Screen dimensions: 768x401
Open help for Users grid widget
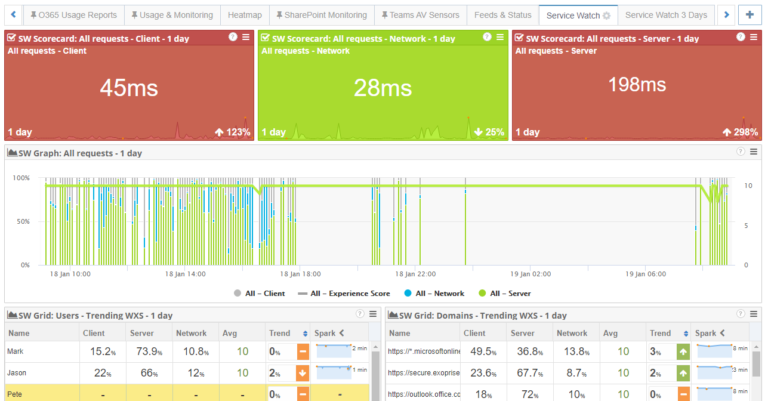(360, 314)
